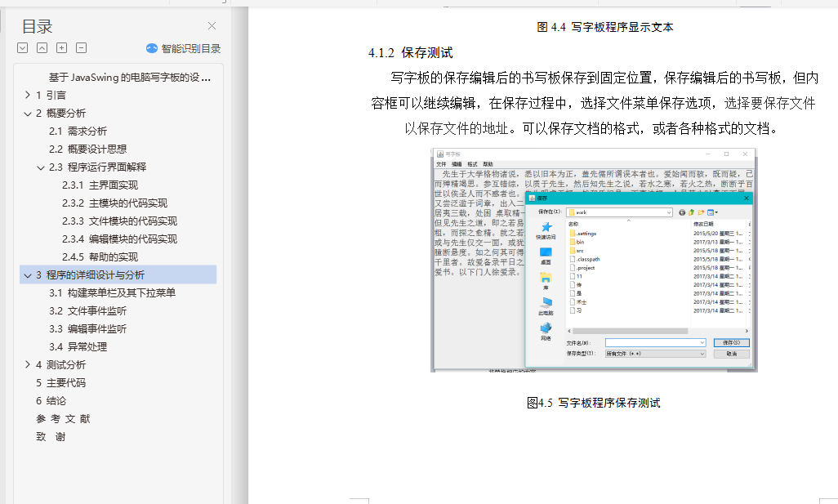Viewport: 838px width, 504px height.
Task: Select 2.3 程序运行界面解释 in outline
Action: pos(98,167)
